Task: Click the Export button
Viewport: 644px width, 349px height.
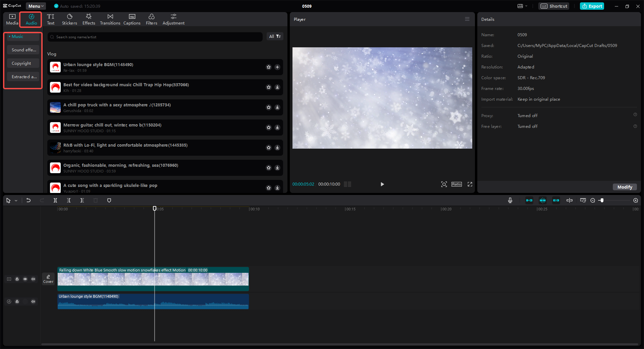Action: tap(592, 6)
